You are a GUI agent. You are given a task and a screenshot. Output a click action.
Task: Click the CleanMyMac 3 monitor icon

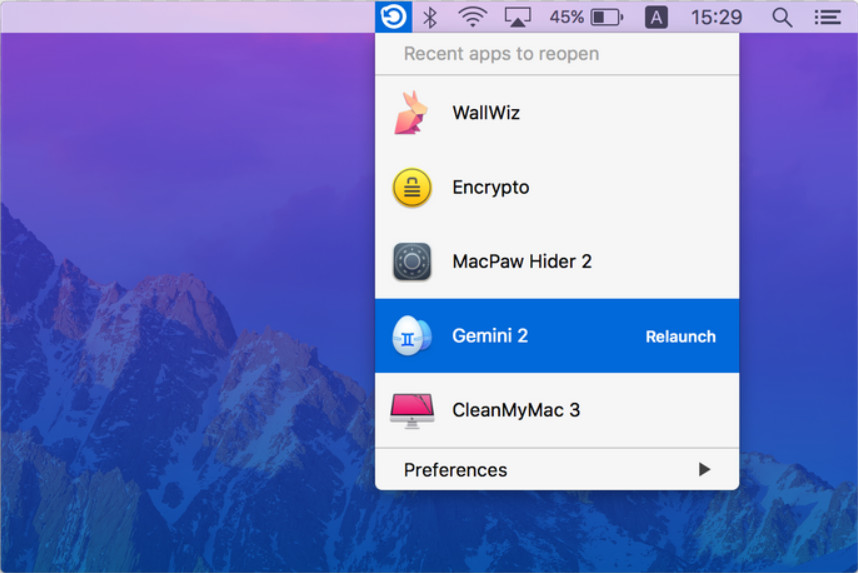click(412, 410)
